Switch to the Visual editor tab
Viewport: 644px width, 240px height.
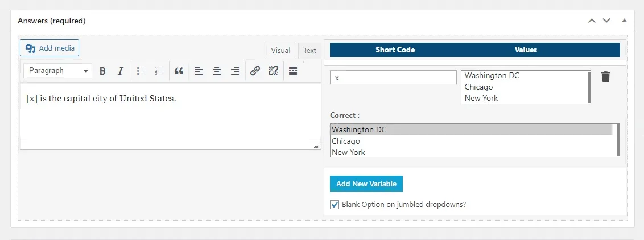coord(280,51)
